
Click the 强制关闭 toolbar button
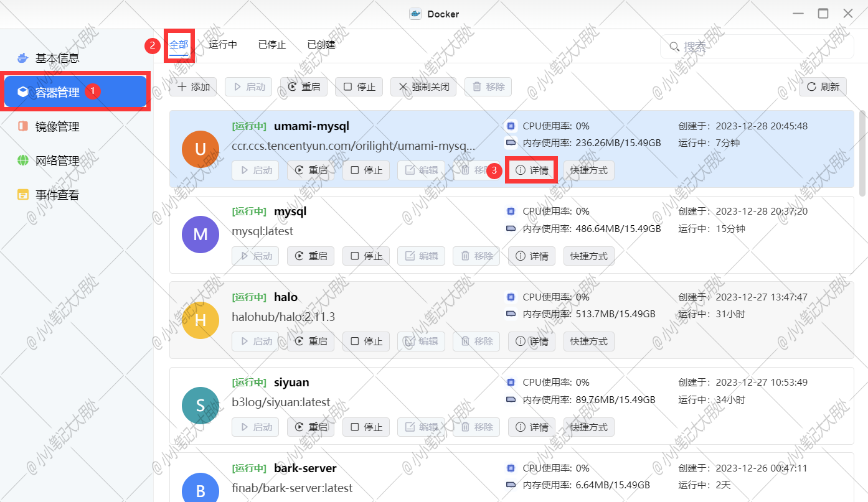click(x=423, y=87)
